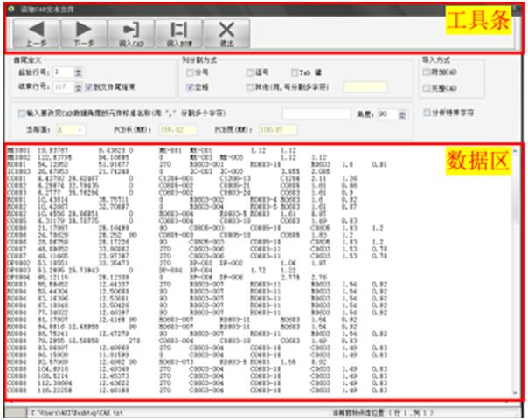Adjust the 角度 spinner next to 90
Viewport: 528px width, 420px height.
click(402, 114)
